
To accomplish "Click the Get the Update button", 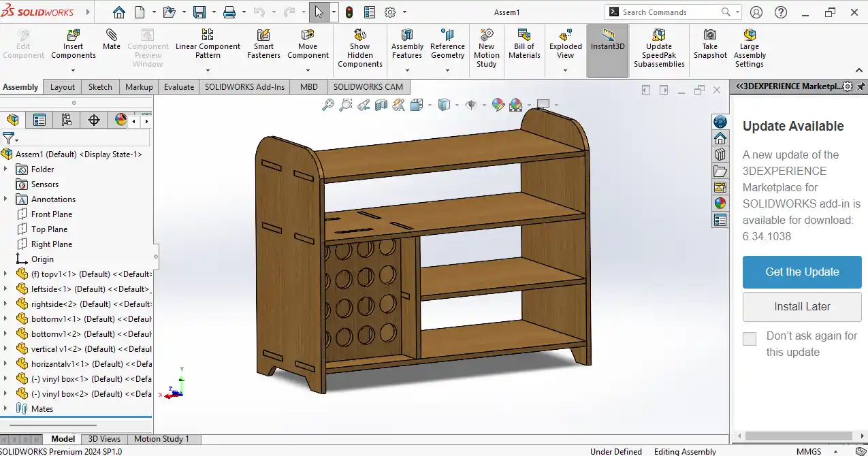I will click(x=802, y=272).
